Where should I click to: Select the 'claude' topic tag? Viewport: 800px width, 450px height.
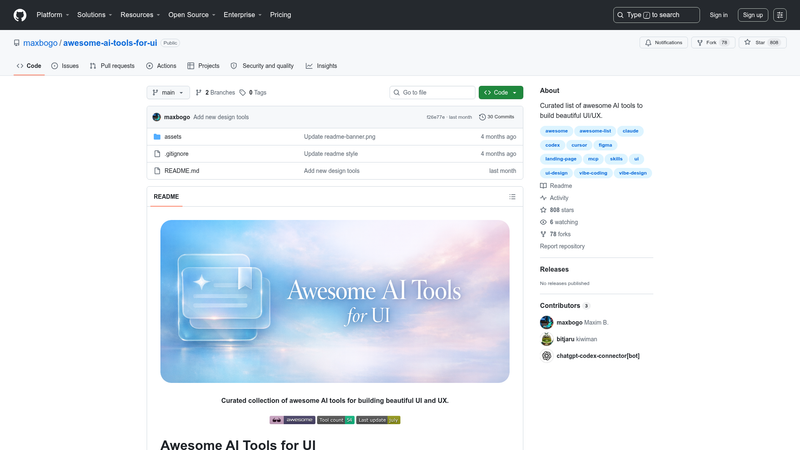630,131
